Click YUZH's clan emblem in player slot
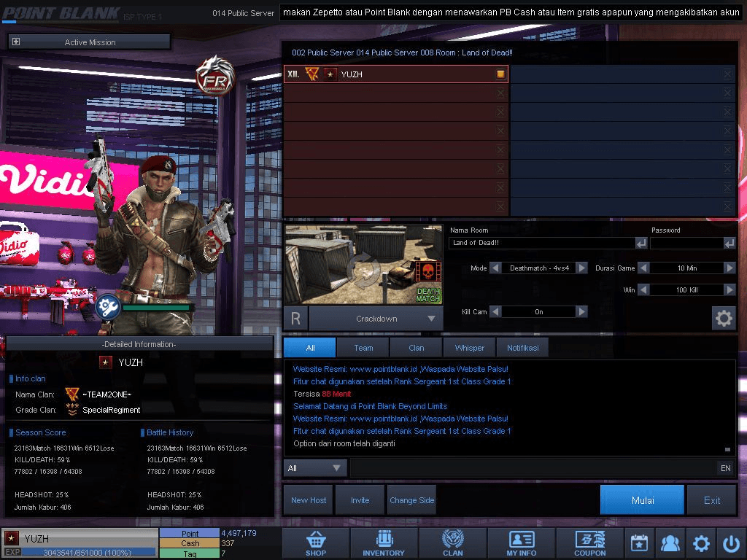Viewport: 747px width, 560px height. coord(312,74)
